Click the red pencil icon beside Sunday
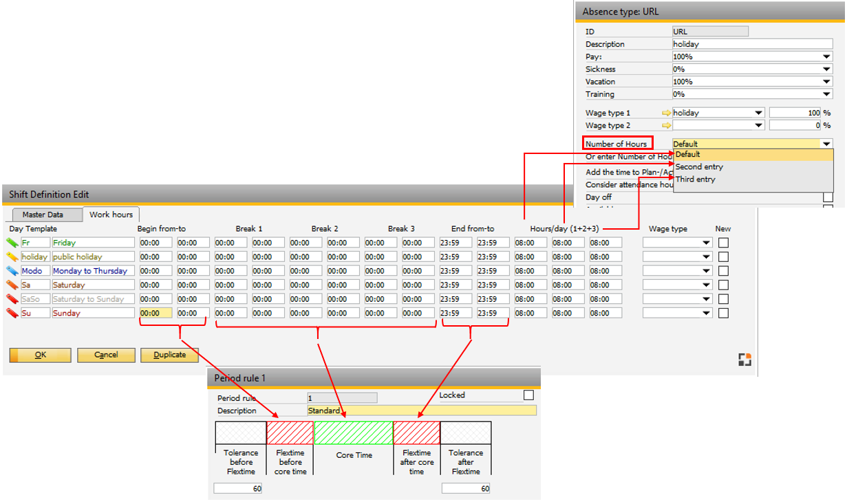The image size is (847, 504). pos(12,314)
